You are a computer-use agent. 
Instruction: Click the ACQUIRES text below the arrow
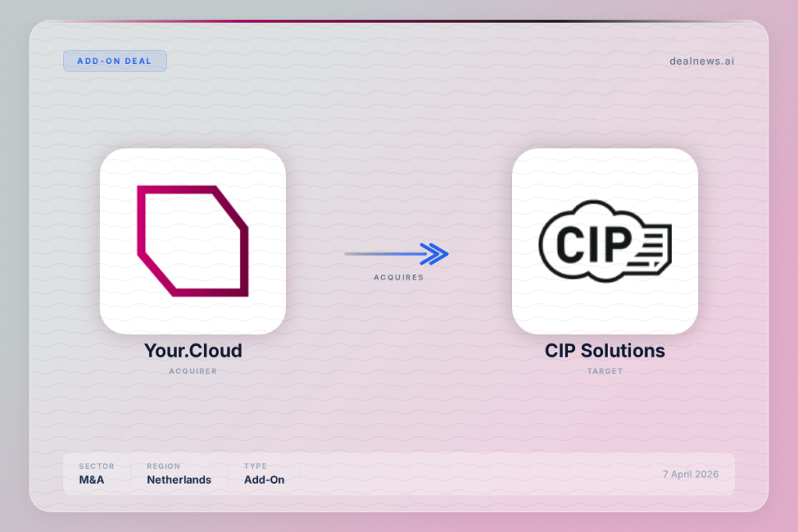[x=398, y=277]
